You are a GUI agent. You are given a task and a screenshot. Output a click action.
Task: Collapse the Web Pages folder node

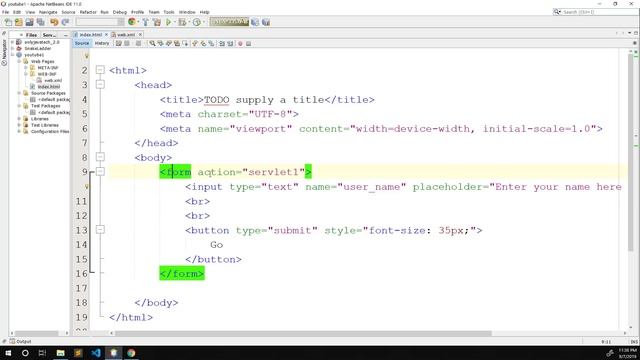(x=19, y=61)
